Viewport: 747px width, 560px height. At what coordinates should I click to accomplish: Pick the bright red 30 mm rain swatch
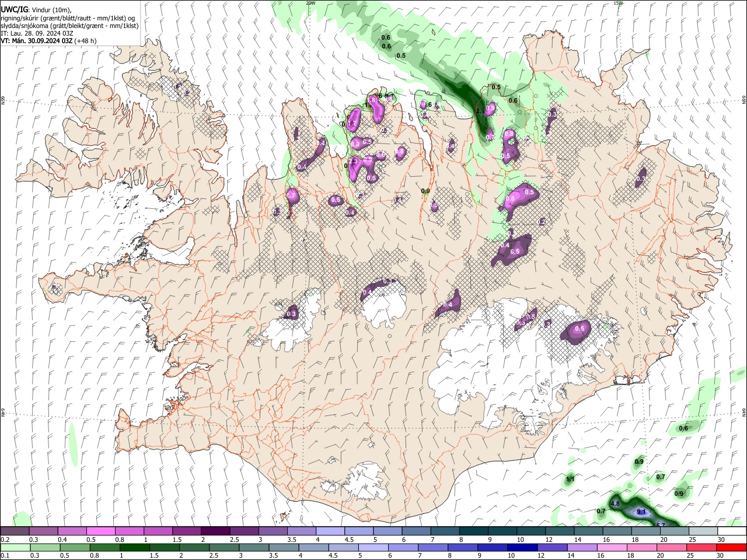point(732,547)
